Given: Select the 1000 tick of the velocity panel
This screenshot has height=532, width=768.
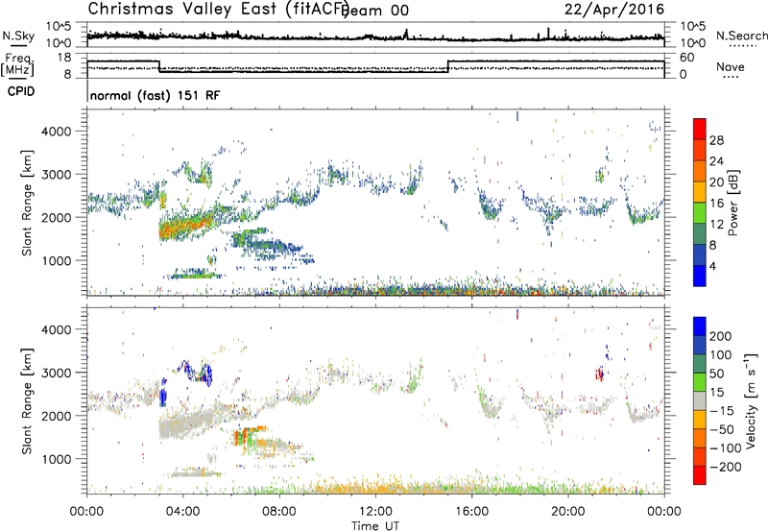Looking at the screenshot, I should (56, 459).
